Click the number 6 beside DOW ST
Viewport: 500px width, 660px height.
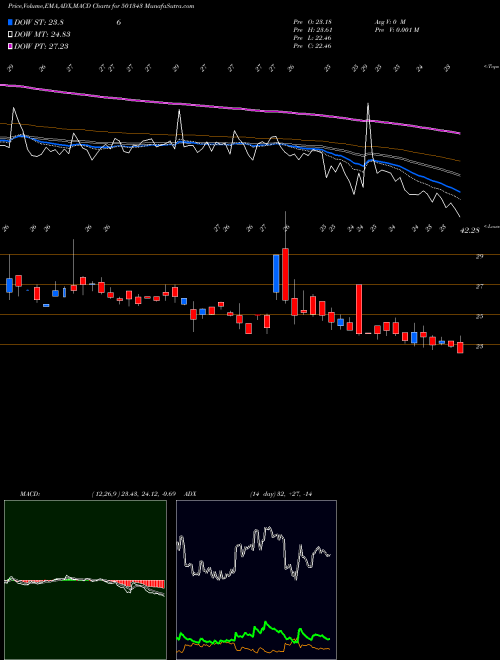coord(119,22)
